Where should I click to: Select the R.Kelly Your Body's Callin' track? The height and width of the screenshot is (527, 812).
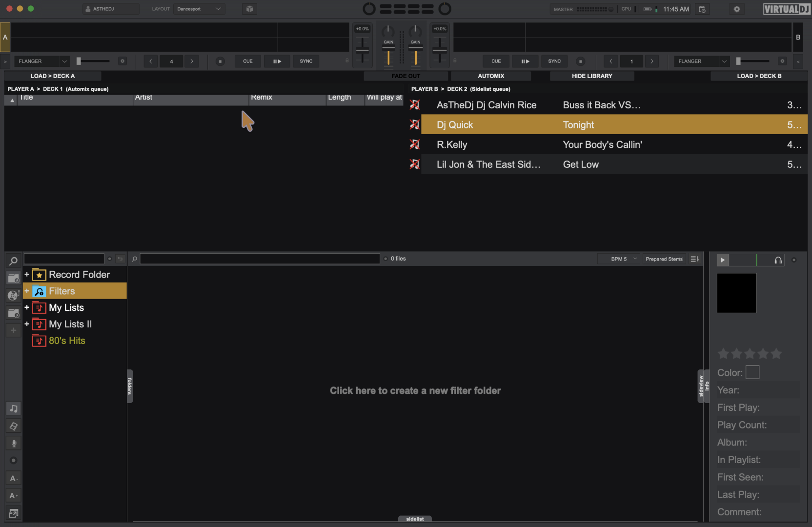pos(614,145)
